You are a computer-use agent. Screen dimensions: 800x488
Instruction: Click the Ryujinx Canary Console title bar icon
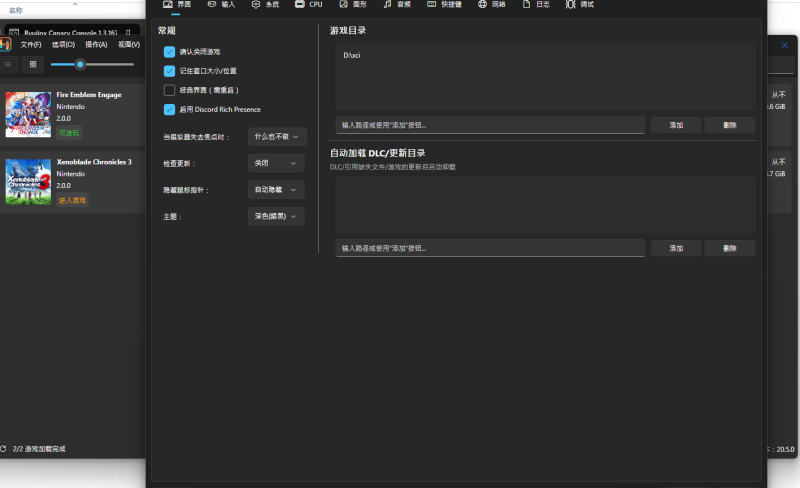click(x=14, y=33)
